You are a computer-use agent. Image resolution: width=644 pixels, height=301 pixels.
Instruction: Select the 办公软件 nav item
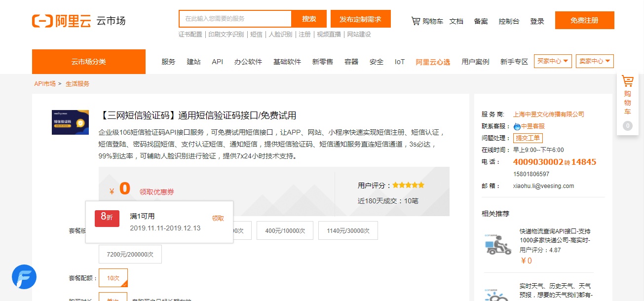point(248,62)
